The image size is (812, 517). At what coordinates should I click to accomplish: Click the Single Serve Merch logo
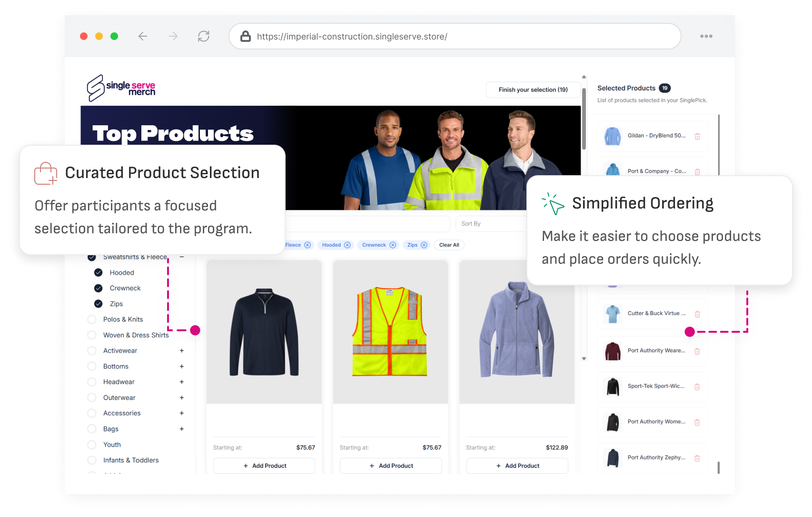pos(121,88)
